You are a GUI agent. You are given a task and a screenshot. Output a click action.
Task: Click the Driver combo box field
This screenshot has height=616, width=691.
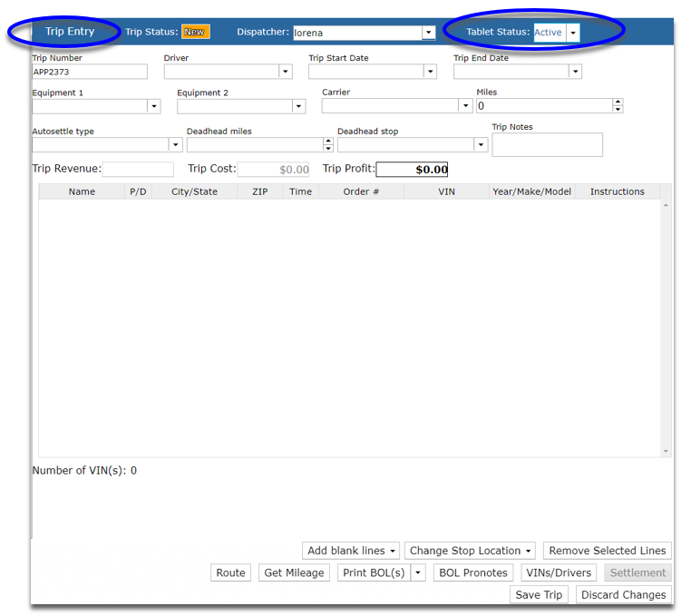pyautogui.click(x=221, y=72)
